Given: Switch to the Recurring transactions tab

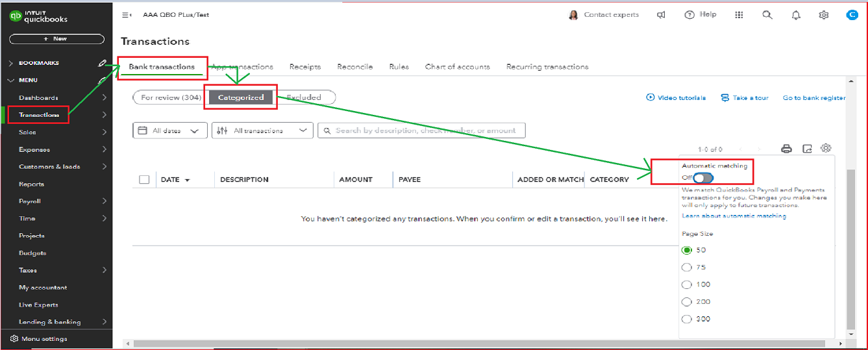Looking at the screenshot, I should (x=547, y=66).
